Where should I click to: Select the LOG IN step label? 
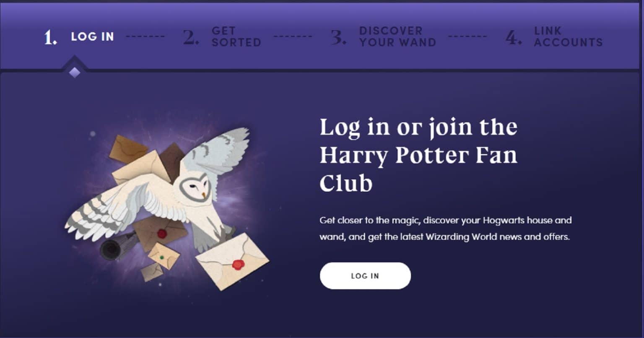(x=92, y=36)
